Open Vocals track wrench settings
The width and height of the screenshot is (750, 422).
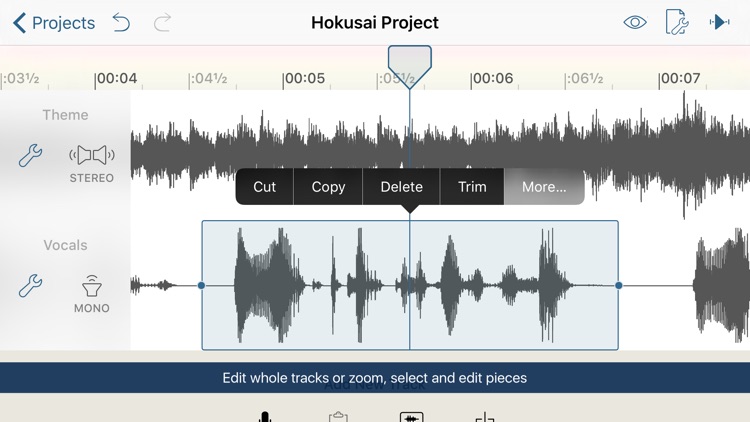pyautogui.click(x=30, y=286)
